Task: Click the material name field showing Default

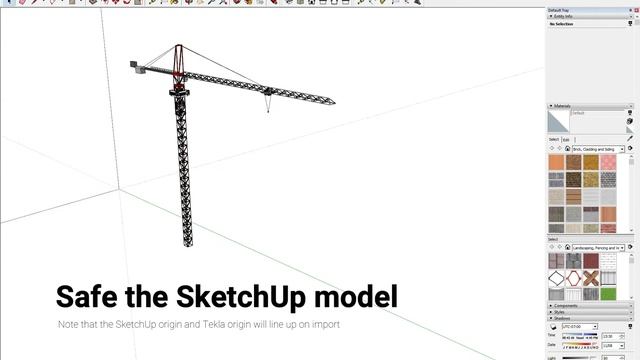Action: click(597, 113)
